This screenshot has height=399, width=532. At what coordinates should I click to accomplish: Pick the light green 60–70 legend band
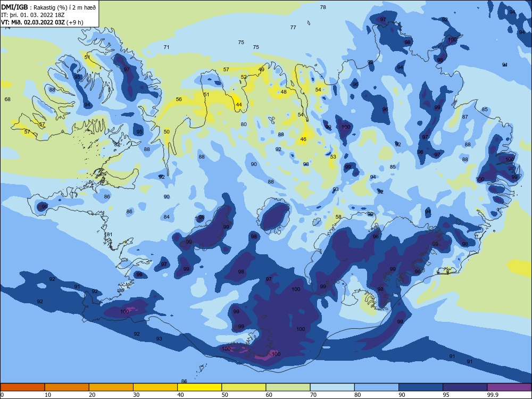(288, 387)
